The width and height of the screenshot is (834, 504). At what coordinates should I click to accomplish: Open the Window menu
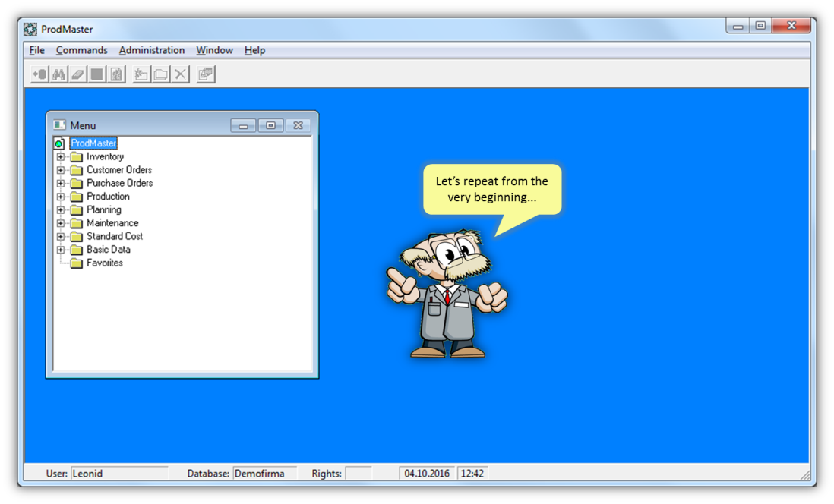pos(214,50)
